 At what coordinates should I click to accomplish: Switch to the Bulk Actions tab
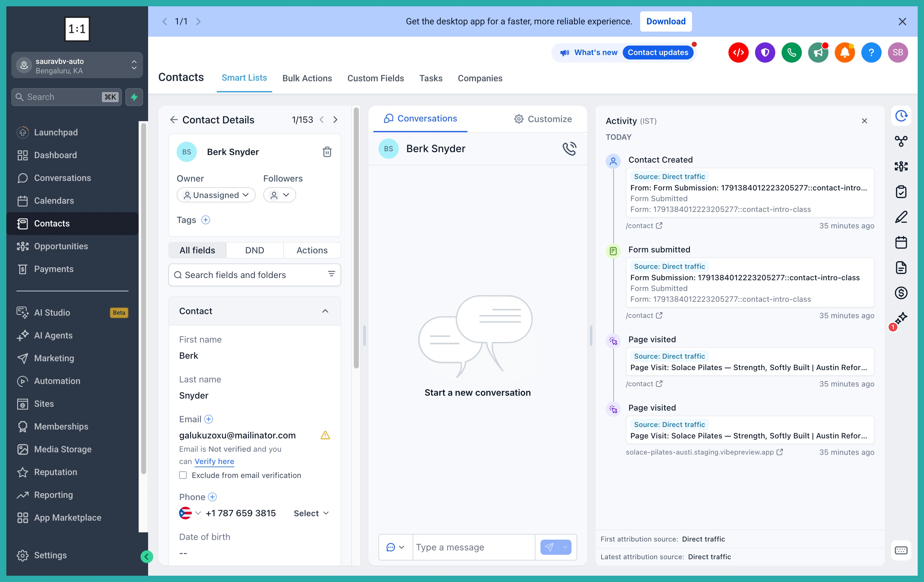[307, 78]
